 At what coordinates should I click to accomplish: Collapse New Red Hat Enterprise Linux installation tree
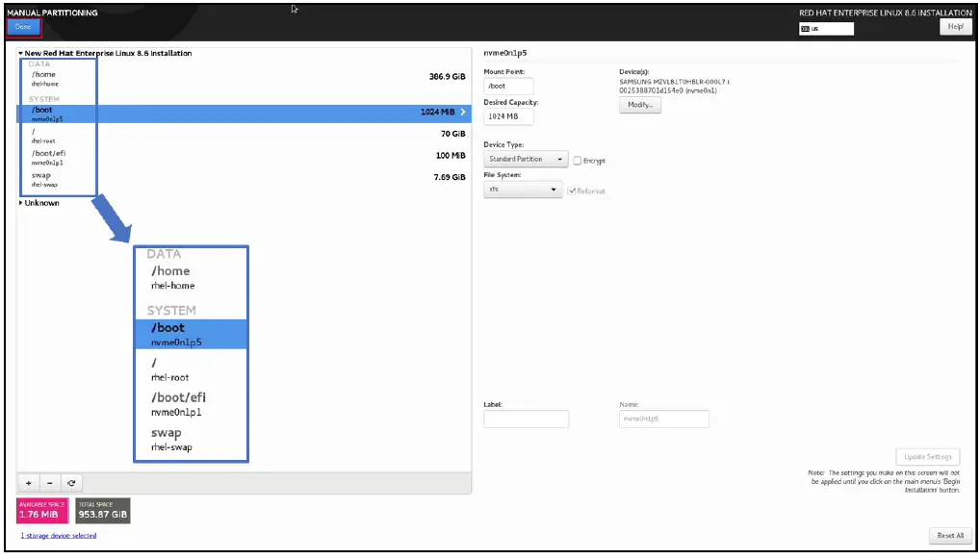[x=20, y=54]
